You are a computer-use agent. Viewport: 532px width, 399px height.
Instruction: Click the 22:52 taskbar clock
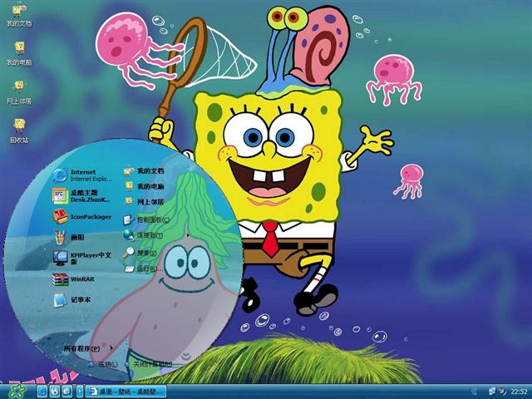[519, 392]
